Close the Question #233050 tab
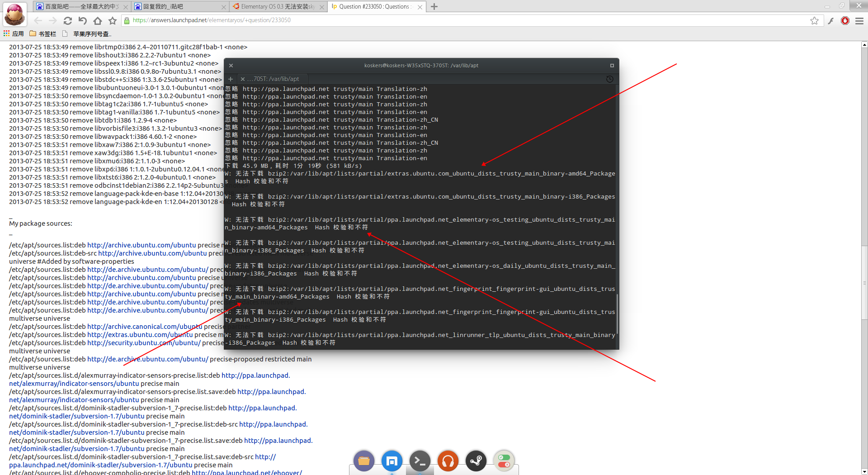Viewport: 868px width, 475px height. pyautogui.click(x=420, y=7)
